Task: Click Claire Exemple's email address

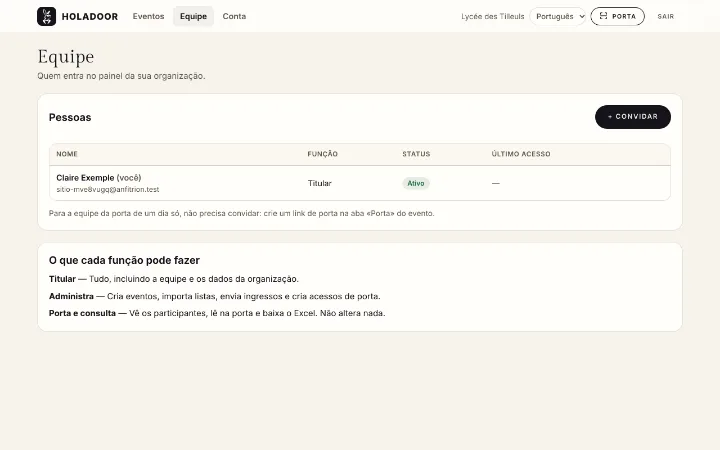Action: 108,189
